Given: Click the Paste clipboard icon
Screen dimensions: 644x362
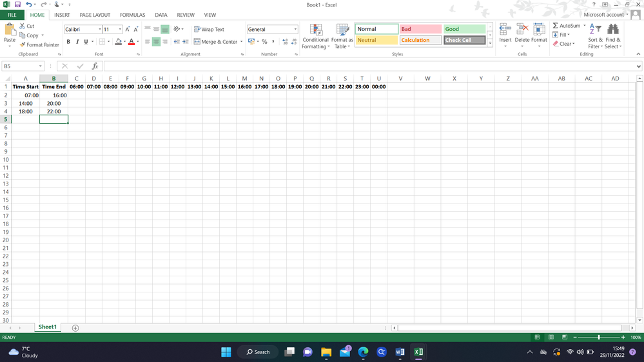Looking at the screenshot, I should tap(10, 30).
